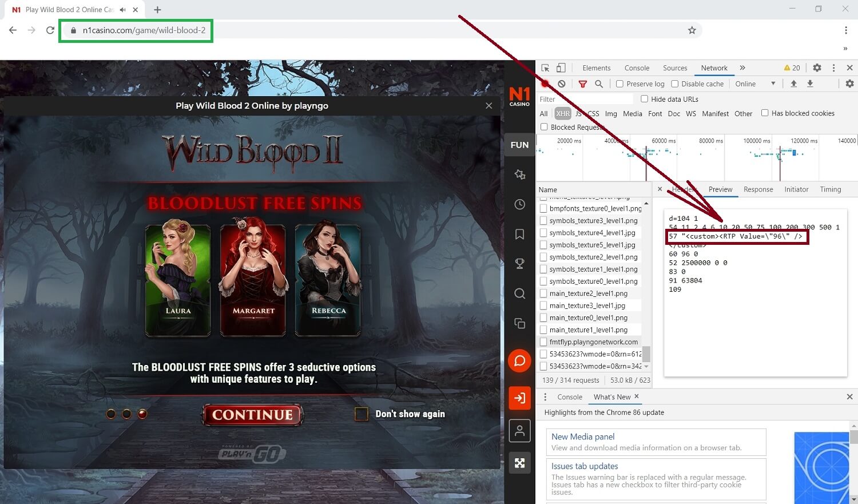Viewport: 858px width, 504px height.
Task: Open the Online throttling dropdown
Action: 755,84
